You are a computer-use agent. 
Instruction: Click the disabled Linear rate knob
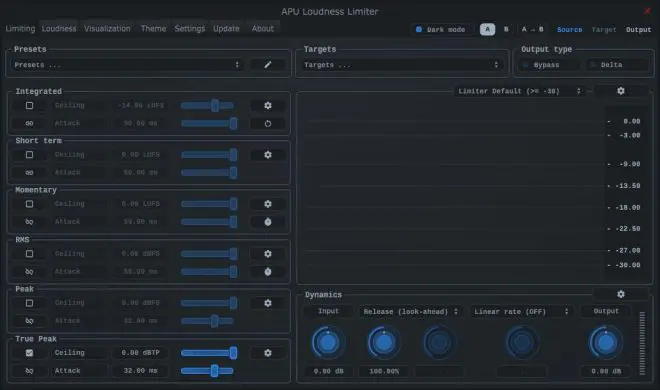[x=522, y=342]
